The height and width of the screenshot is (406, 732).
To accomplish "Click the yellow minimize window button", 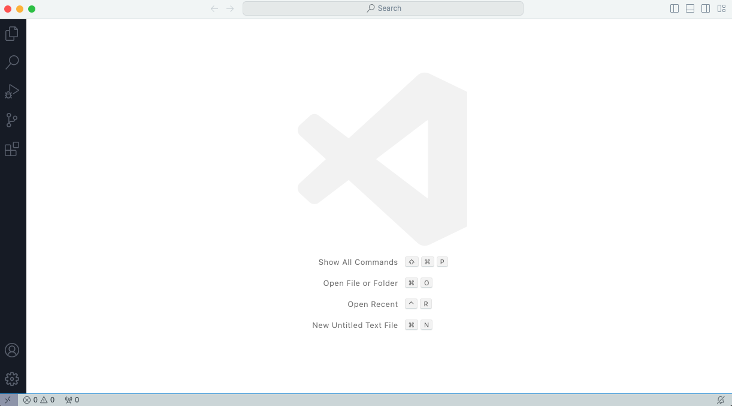I will pyautogui.click(x=20, y=9).
